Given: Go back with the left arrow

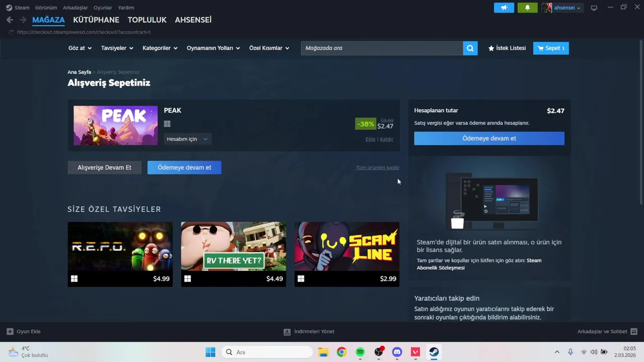Looking at the screenshot, I should coord(10,20).
